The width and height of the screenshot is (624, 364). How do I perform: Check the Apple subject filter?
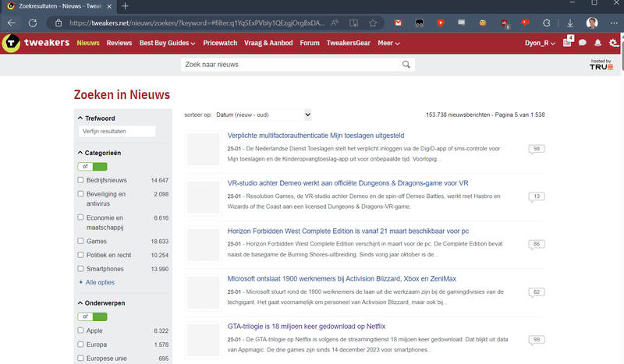81,330
